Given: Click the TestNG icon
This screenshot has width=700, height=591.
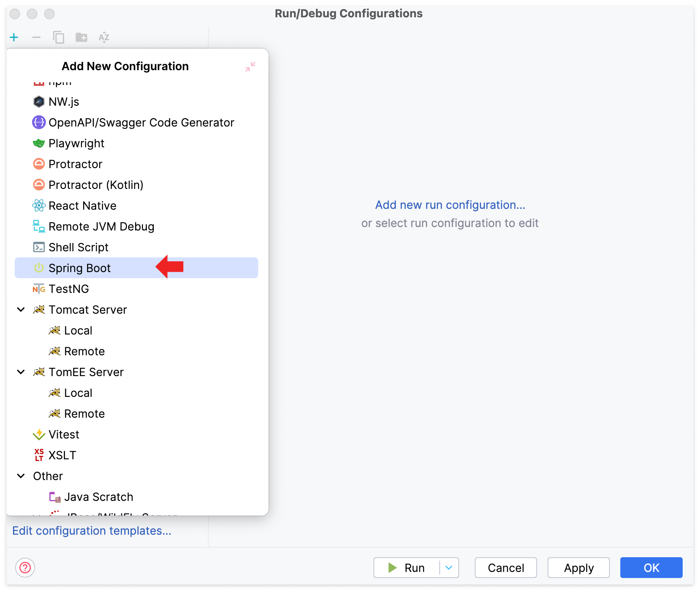Looking at the screenshot, I should (x=39, y=289).
